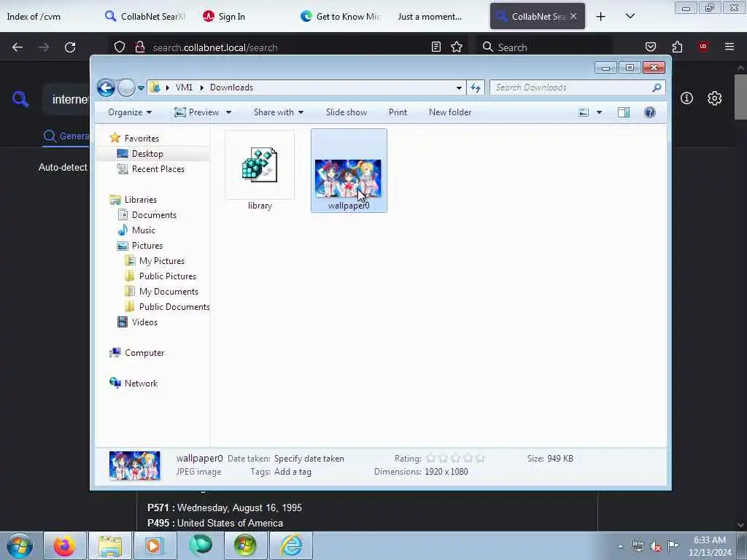
Task: Open the Firefox application menu
Action: (729, 47)
